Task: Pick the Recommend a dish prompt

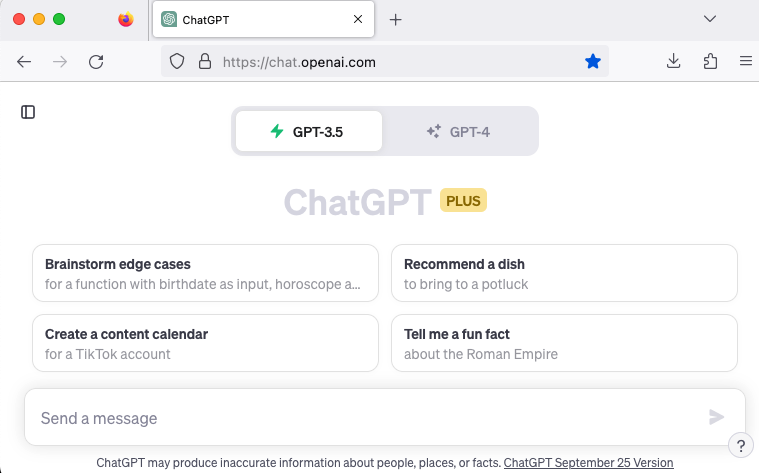Action: pos(564,273)
